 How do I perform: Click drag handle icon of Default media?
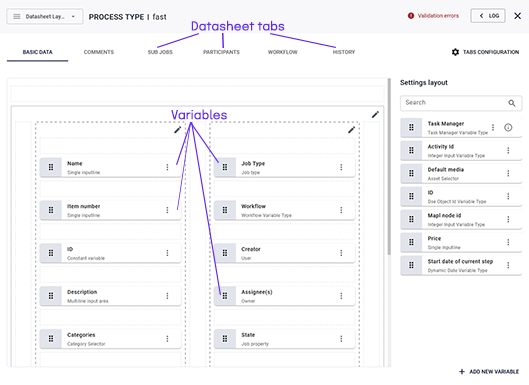pyautogui.click(x=411, y=173)
